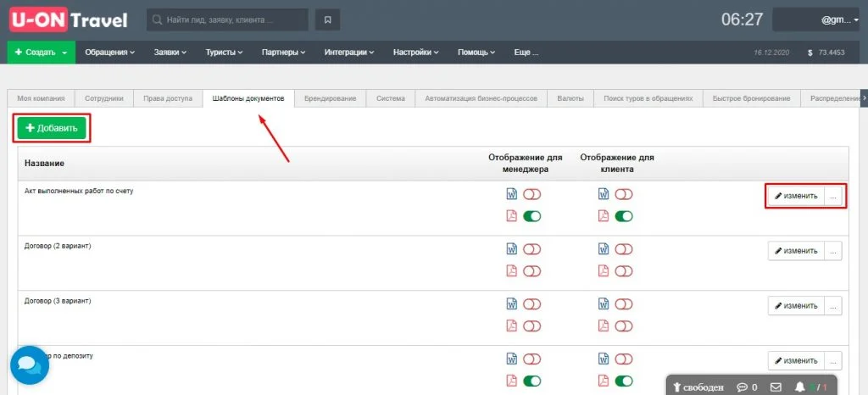This screenshot has width=868, height=395.
Task: Open the Быстрое бронирование tab
Action: 751,98
